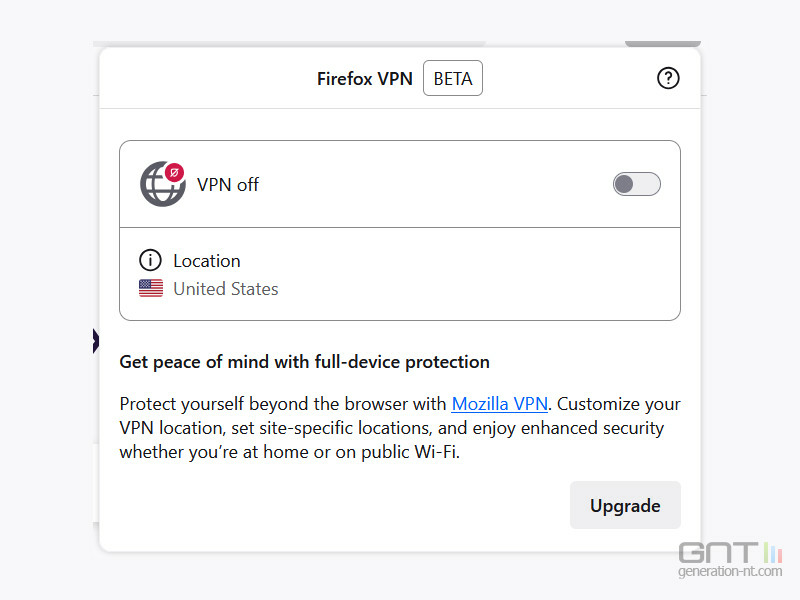
Task: Click the VPN globe status icon
Action: click(x=162, y=185)
